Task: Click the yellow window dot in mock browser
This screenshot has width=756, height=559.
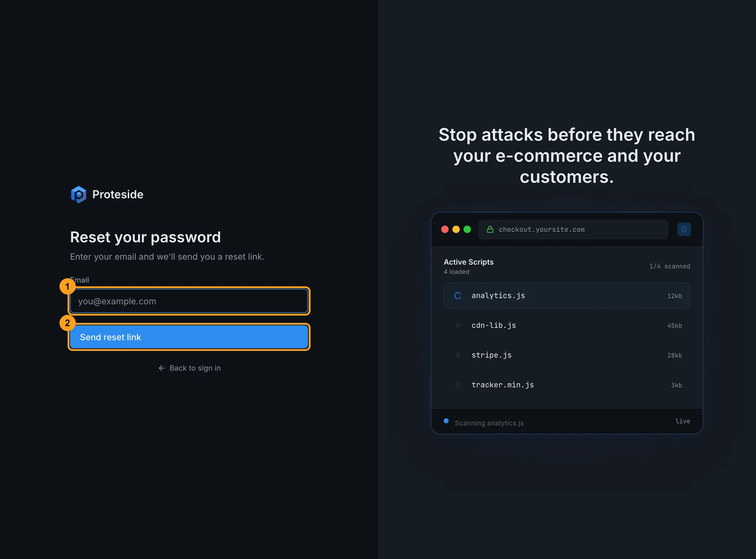Action: 456,229
